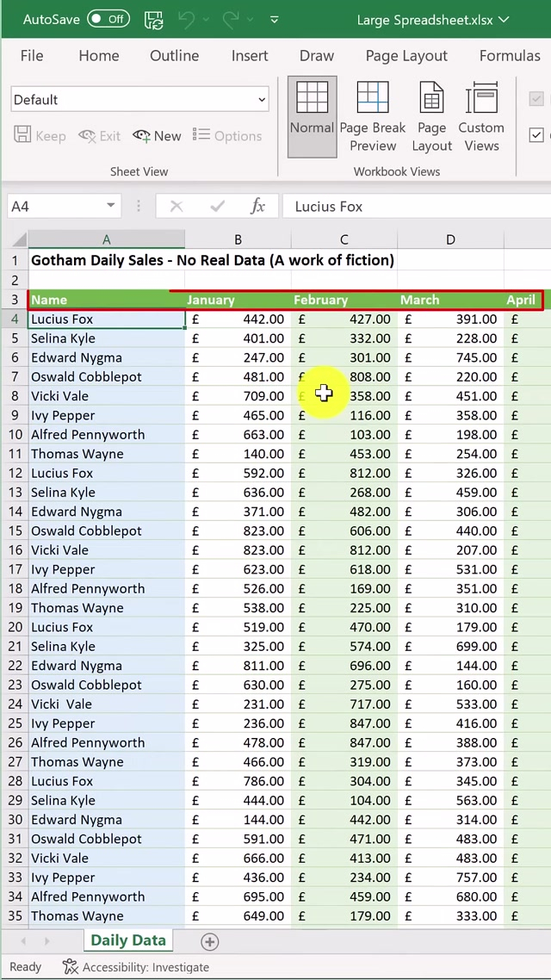Click Accessibility: Investigate in status bar
The height and width of the screenshot is (980, 551).
pyautogui.click(x=136, y=967)
